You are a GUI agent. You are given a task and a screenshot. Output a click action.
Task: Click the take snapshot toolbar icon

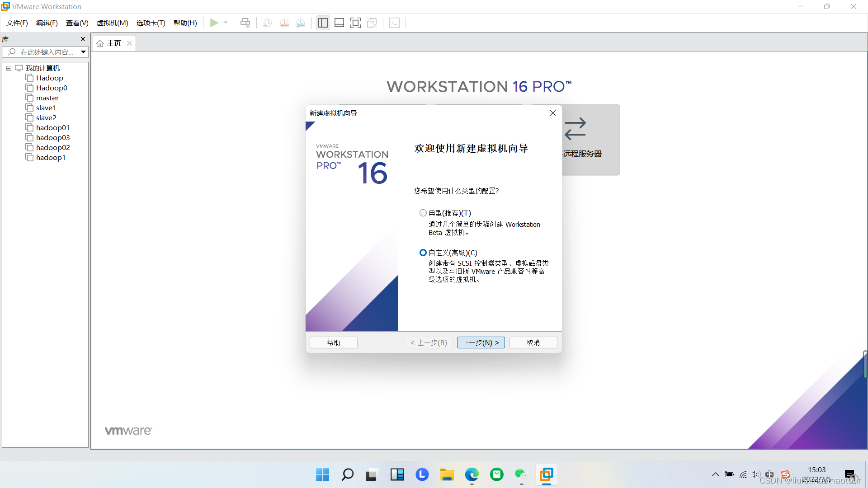(268, 23)
